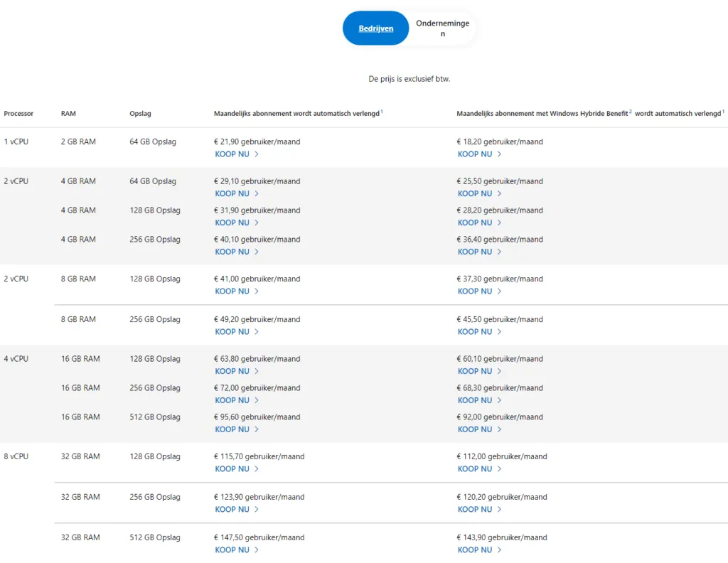
Task: Buy the €31,90 plan with 128 GB Opslag
Action: click(x=232, y=222)
